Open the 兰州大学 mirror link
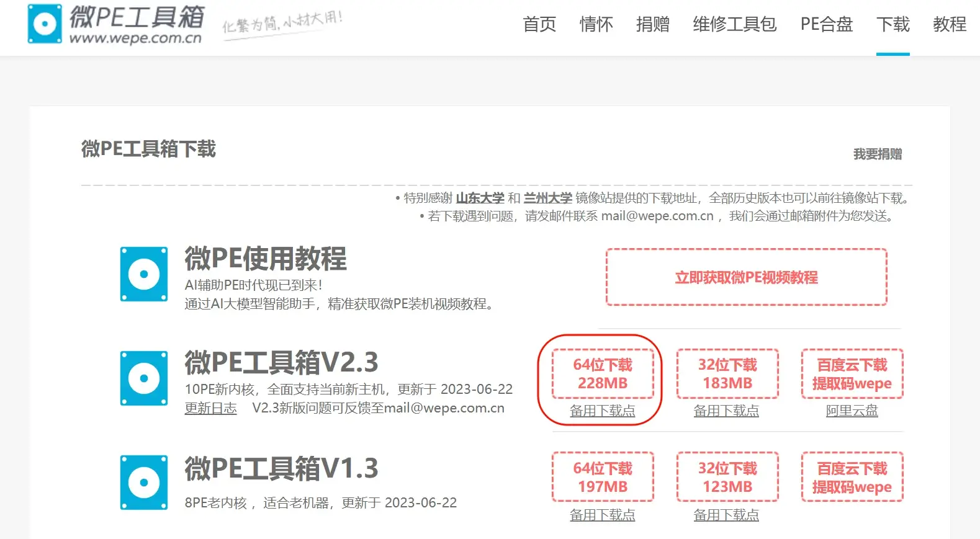The width and height of the screenshot is (980, 539). tap(547, 198)
